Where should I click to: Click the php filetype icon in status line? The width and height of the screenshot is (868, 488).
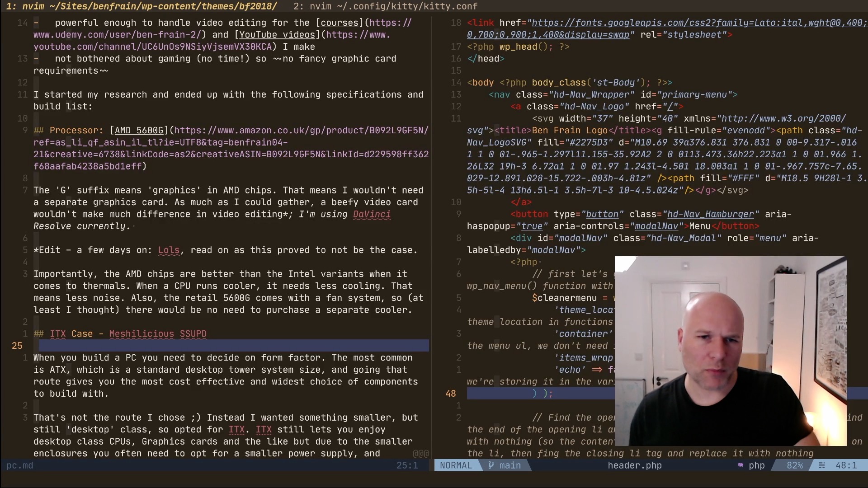coord(740,465)
